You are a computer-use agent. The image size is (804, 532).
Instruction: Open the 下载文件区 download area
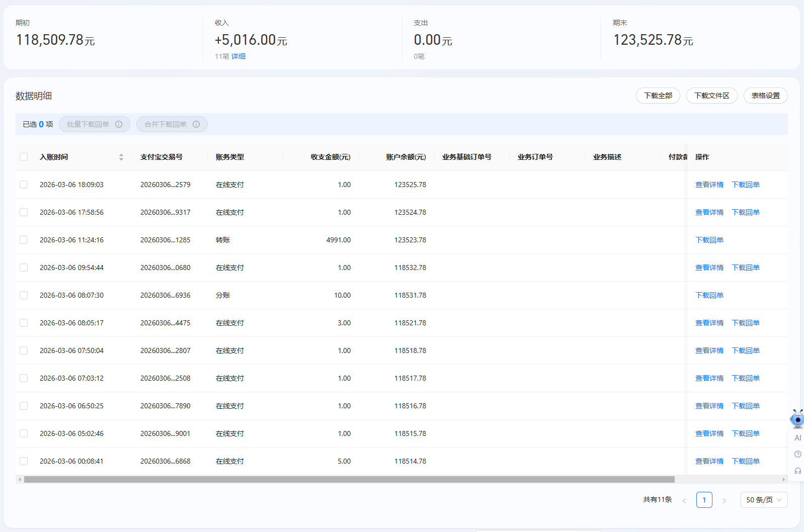pyautogui.click(x=711, y=96)
